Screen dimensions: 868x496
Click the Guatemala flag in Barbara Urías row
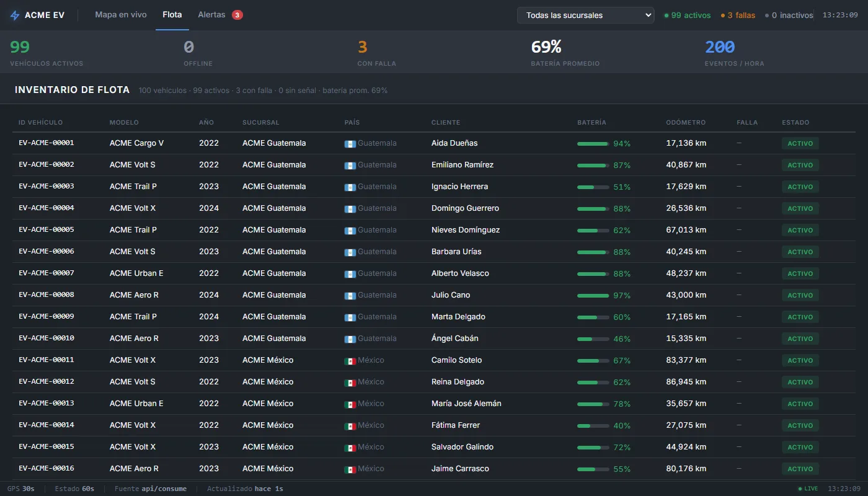coord(350,252)
